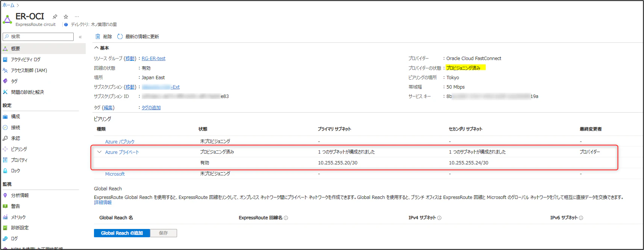This screenshot has height=250, width=644.
Task: Click the Global Reach の追加 button
Action: click(122, 233)
